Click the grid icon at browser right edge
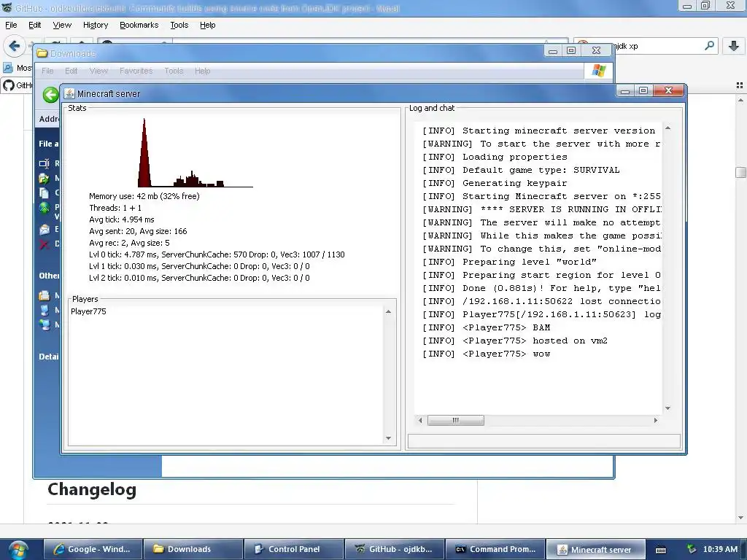 point(740,85)
